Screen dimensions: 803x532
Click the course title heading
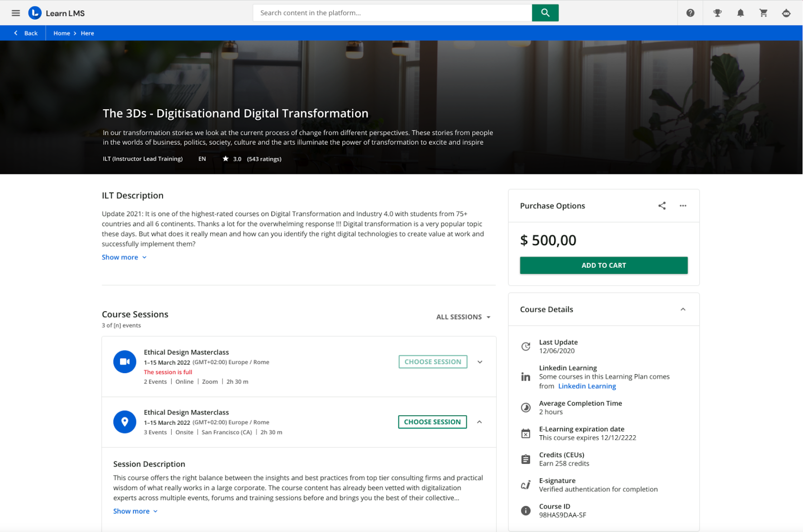(x=235, y=113)
